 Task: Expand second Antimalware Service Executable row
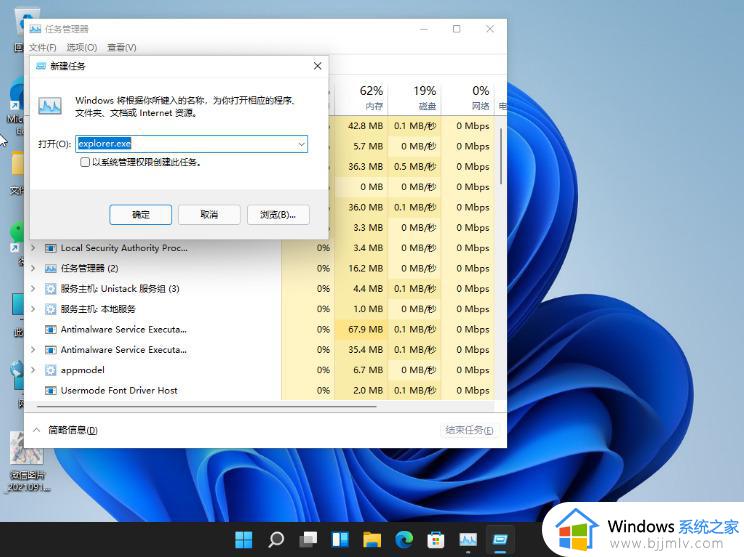point(33,350)
